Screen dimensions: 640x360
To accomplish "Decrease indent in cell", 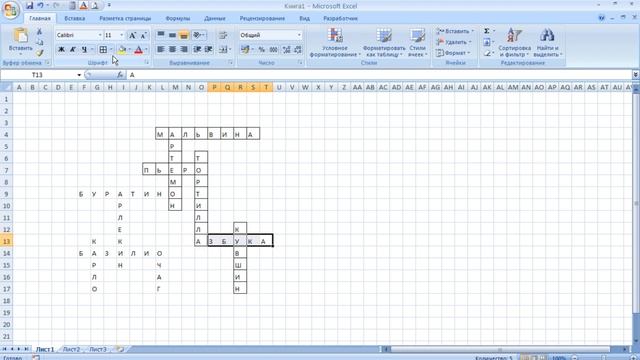I will click(x=197, y=49).
